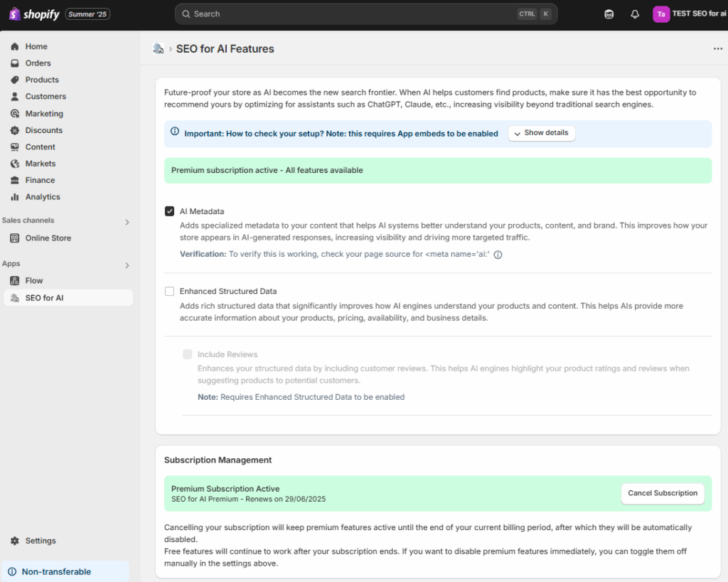728x582 pixels.
Task: Click the Premium Subscription Active text
Action: pos(225,489)
